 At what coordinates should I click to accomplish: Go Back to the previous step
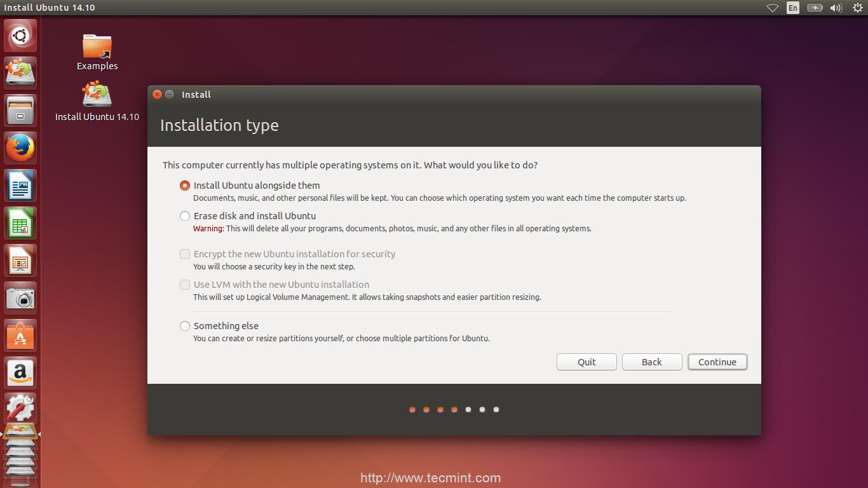[652, 362]
